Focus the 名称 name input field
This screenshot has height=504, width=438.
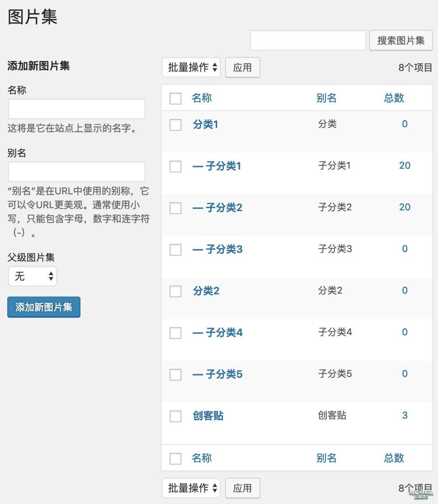click(77, 109)
